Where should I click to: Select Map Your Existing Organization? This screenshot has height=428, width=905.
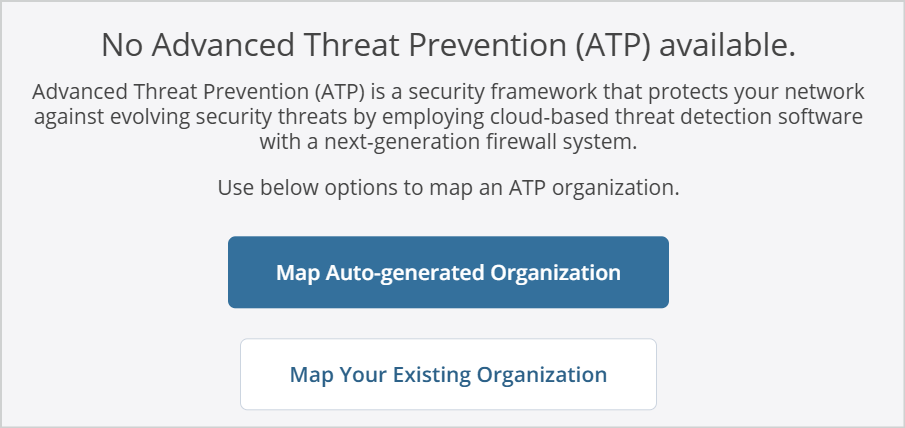click(448, 374)
